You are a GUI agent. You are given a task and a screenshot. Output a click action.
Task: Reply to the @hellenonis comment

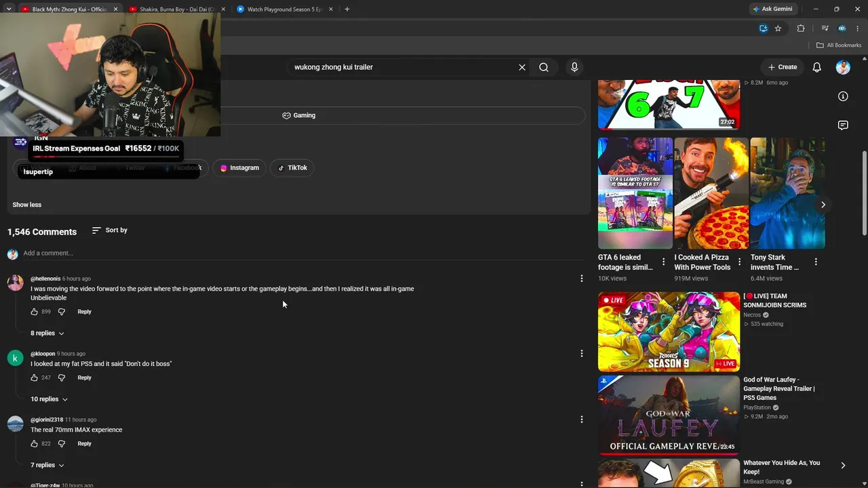tap(84, 312)
